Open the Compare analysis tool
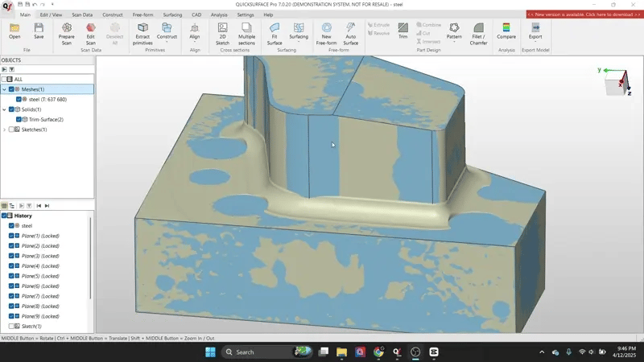644x362 pixels. 506,31
